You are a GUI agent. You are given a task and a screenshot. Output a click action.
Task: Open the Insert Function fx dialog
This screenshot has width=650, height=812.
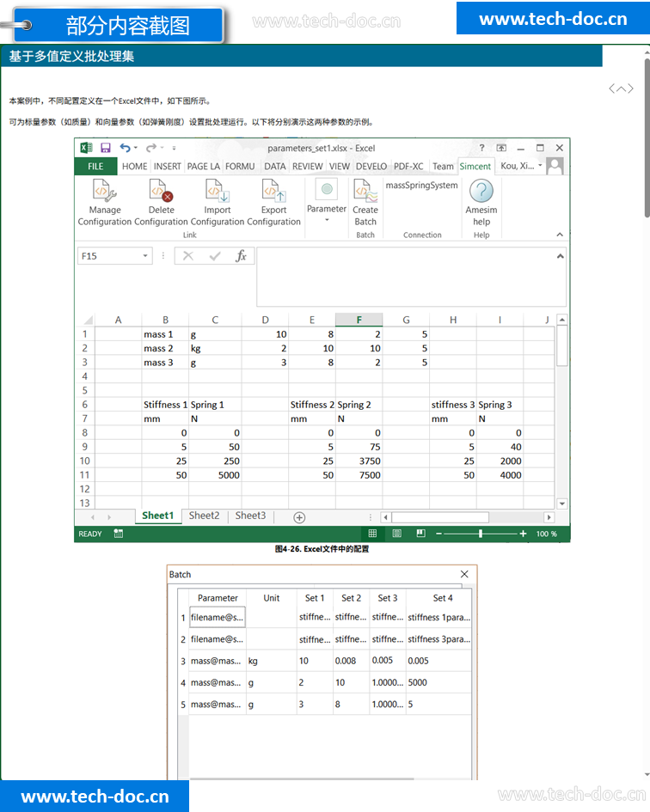(241, 256)
